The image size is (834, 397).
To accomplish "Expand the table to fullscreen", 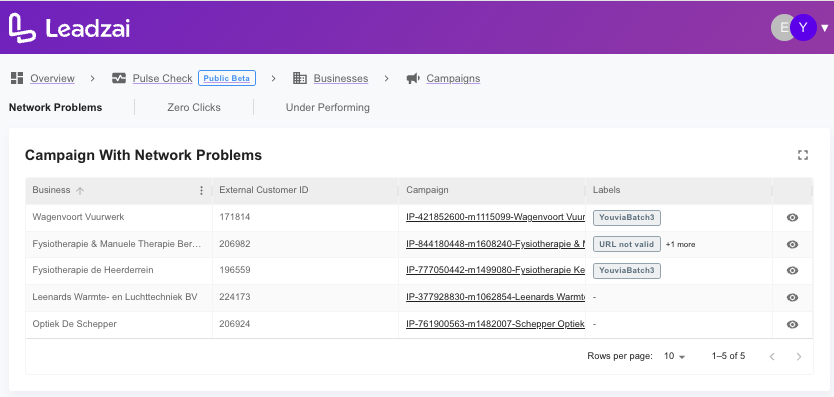I will point(803,155).
